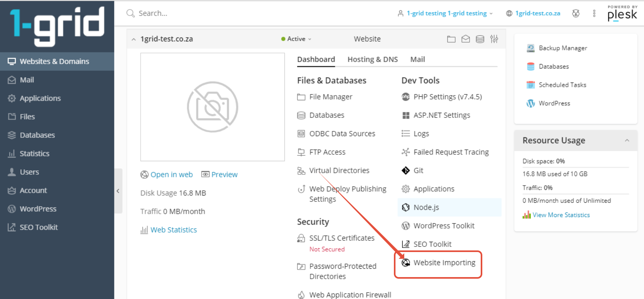Open Applications under Dev Tools
The height and width of the screenshot is (299, 644).
(434, 189)
